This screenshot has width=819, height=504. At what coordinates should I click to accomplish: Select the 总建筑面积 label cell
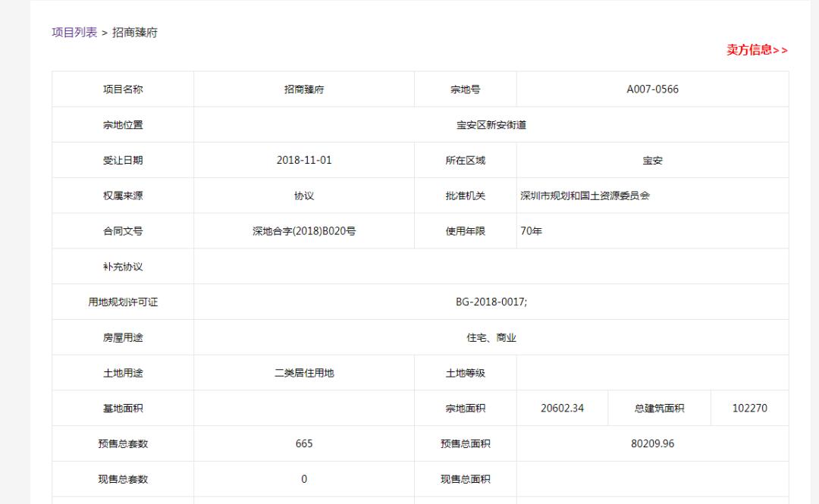coord(659,409)
